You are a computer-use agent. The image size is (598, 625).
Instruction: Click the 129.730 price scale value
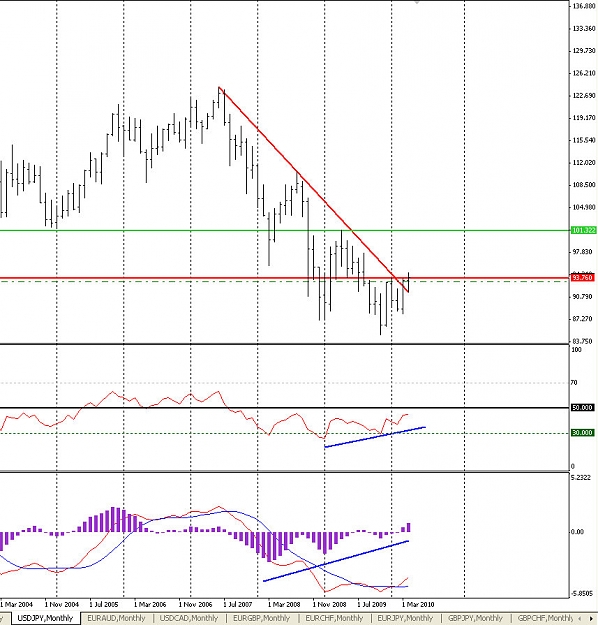[x=584, y=51]
